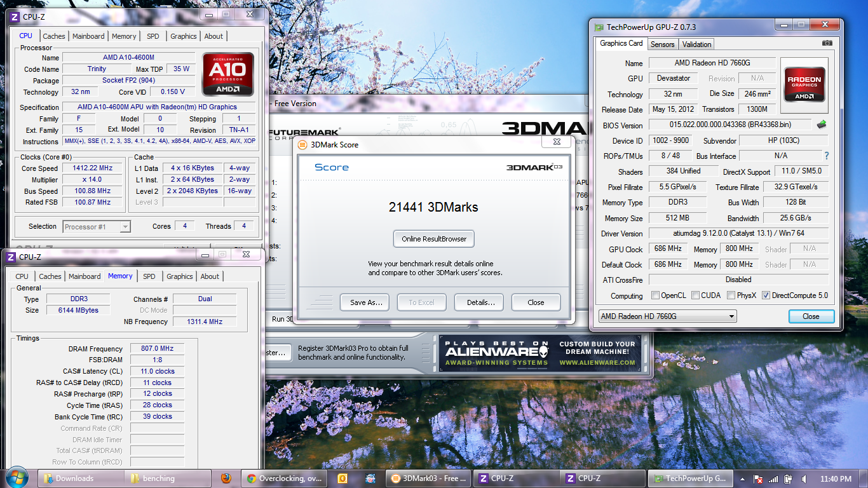This screenshot has width=868, height=488.
Task: Switch to 3DMark03 taskbar button
Action: (x=429, y=478)
